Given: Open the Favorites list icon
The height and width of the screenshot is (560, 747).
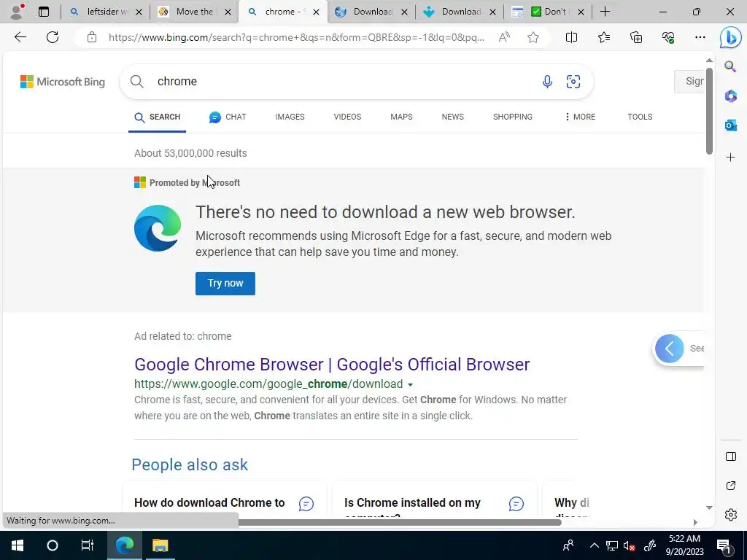Looking at the screenshot, I should pos(603,37).
